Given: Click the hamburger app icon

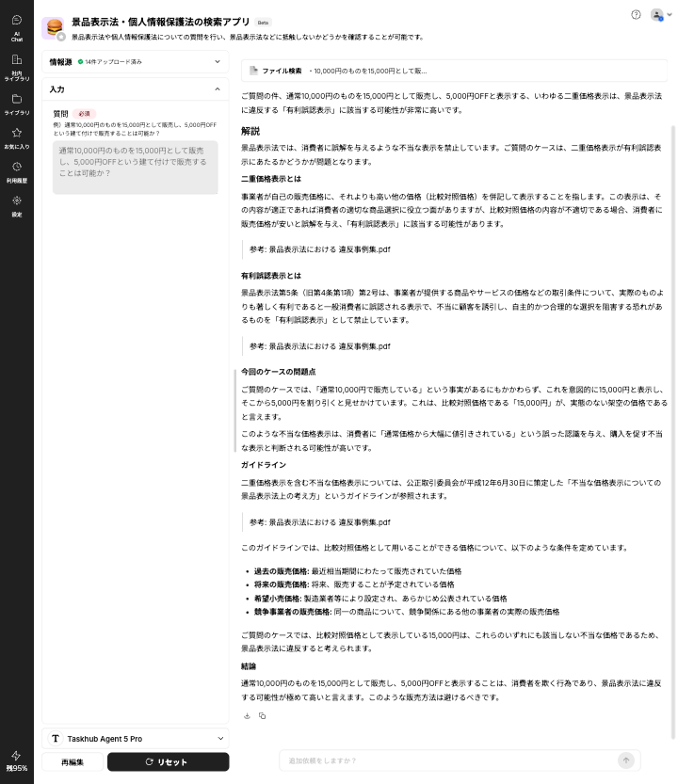Looking at the screenshot, I should (54, 27).
